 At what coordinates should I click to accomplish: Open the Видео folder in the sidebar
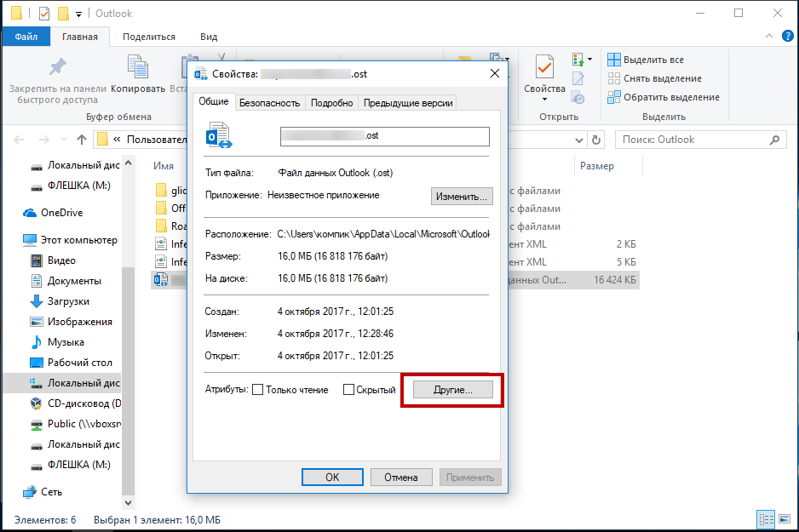pyautogui.click(x=53, y=260)
